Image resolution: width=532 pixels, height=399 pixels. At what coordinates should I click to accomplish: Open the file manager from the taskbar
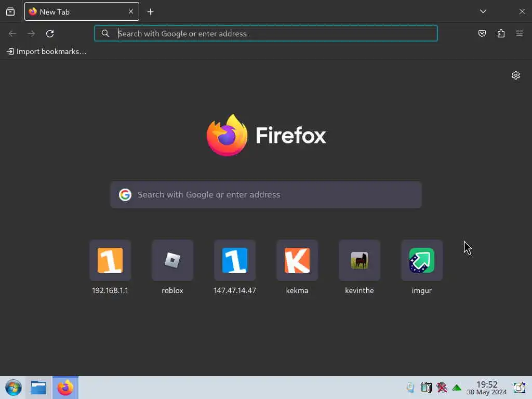click(x=38, y=388)
